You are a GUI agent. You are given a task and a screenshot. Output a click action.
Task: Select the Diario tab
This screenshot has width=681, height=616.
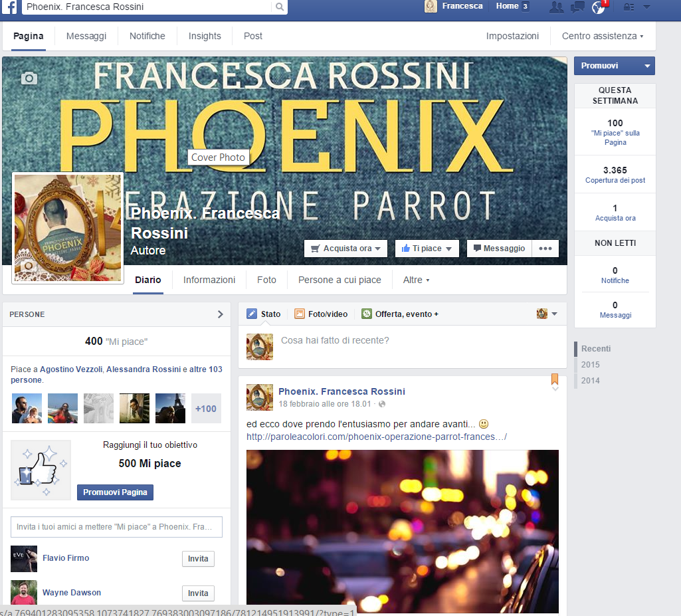(x=148, y=280)
